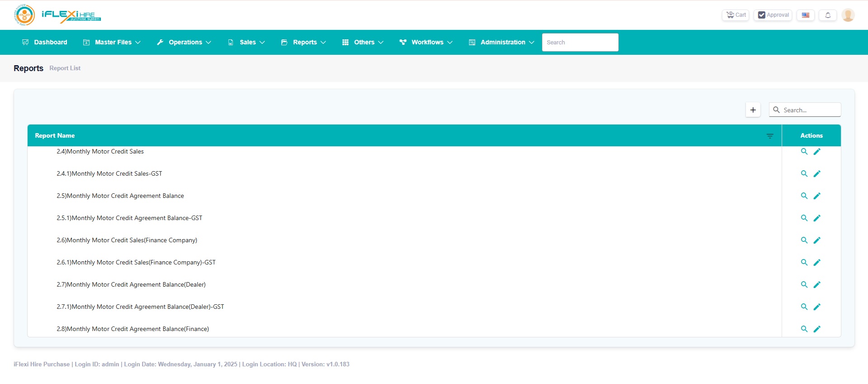Viewport: 868px width, 384px height.
Task: Open the user avatar profile
Action: (848, 15)
